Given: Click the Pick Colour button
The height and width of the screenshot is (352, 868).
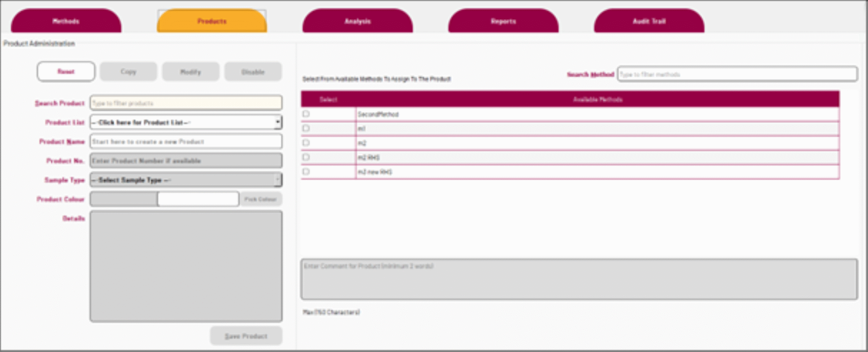Looking at the screenshot, I should pos(260,199).
